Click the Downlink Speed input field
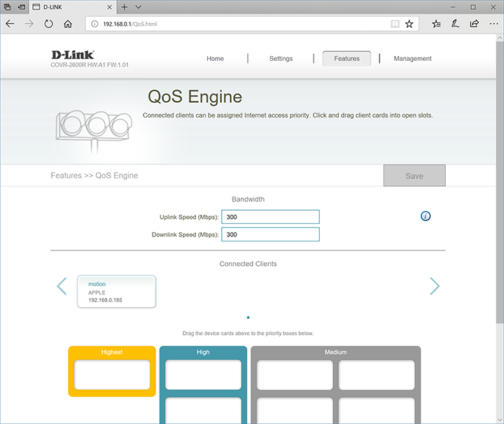Screen dimensions: 504x424 point(270,234)
